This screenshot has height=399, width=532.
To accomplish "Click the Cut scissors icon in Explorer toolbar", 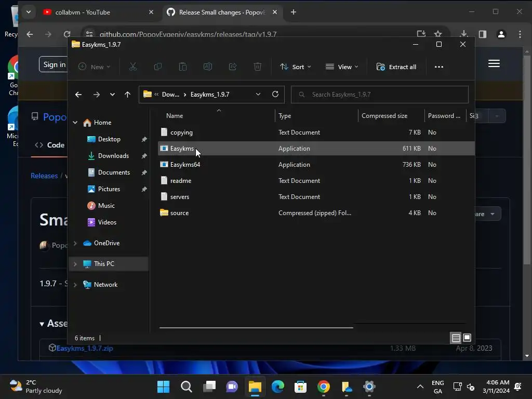I will click(x=132, y=67).
